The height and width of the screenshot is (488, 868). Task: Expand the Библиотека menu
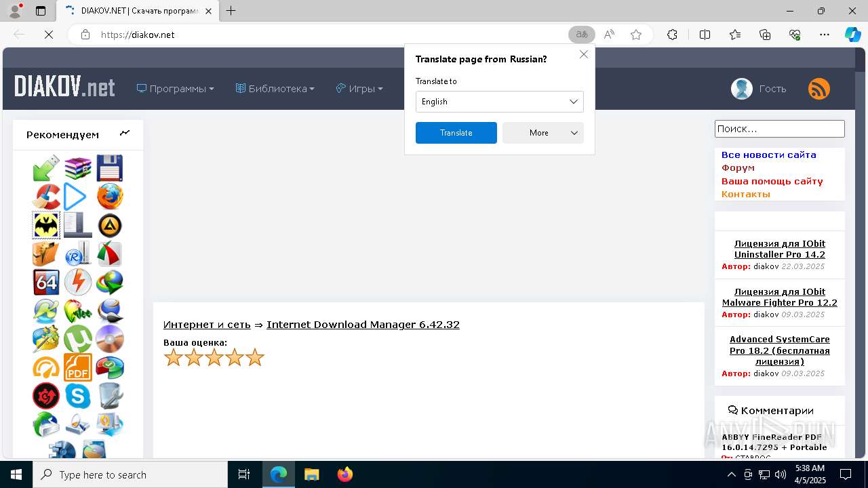pos(275,89)
